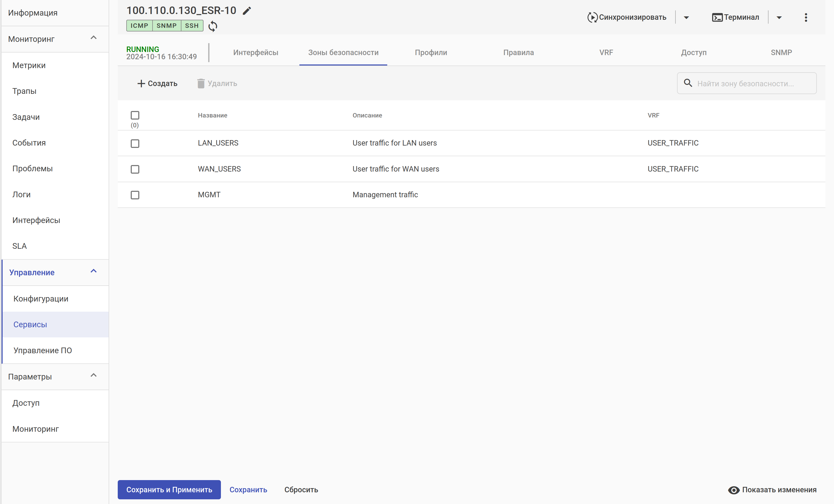Open the Terminal dropdown arrow

[779, 18]
